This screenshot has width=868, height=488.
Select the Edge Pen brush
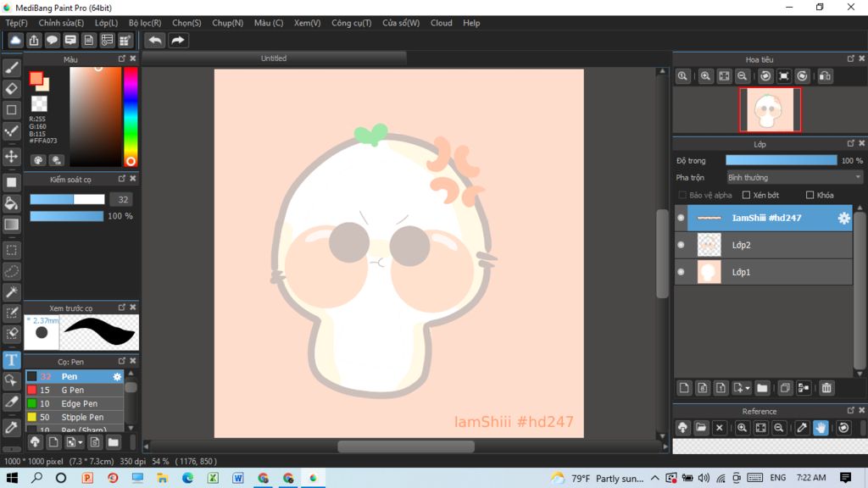pyautogui.click(x=75, y=404)
